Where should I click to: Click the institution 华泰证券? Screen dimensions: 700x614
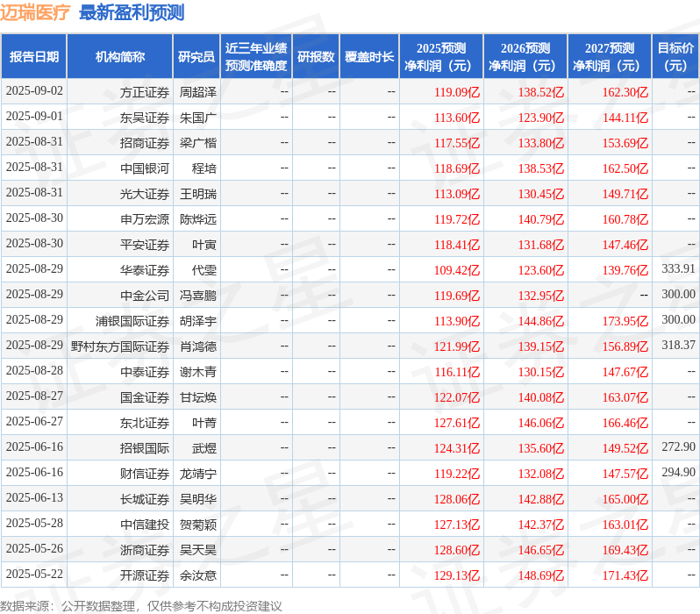pyautogui.click(x=145, y=271)
